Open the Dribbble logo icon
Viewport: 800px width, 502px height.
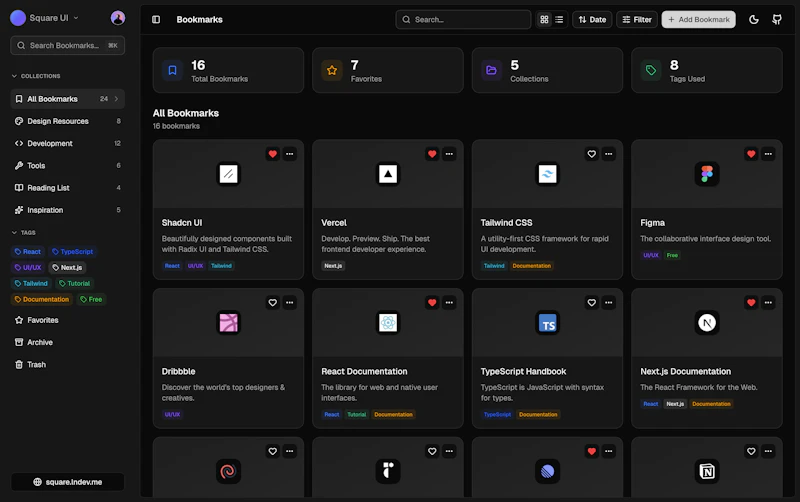click(x=229, y=322)
